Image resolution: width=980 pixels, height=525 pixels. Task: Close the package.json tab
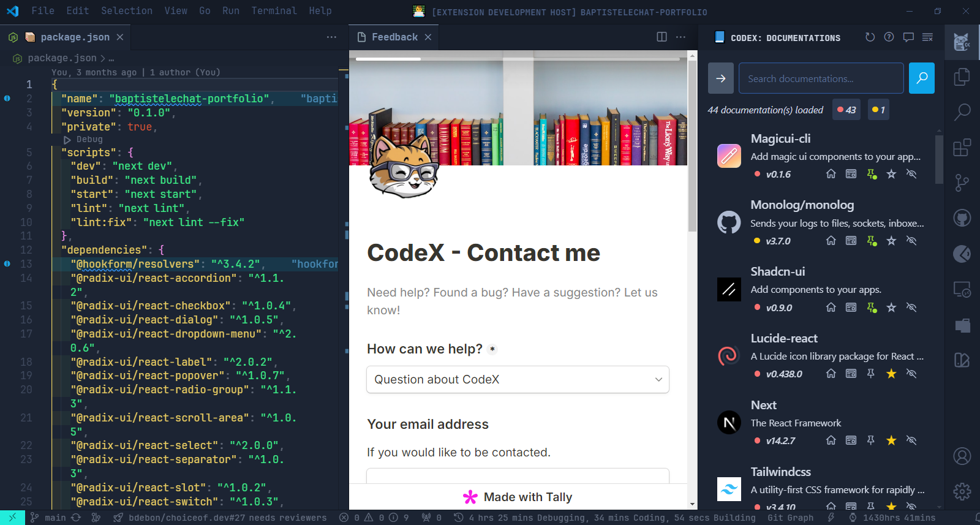point(120,37)
